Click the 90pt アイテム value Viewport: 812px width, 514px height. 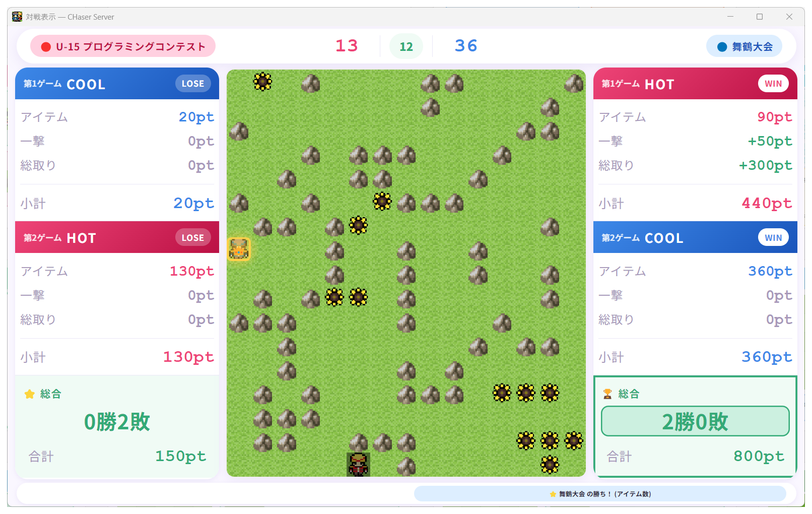pos(775,117)
